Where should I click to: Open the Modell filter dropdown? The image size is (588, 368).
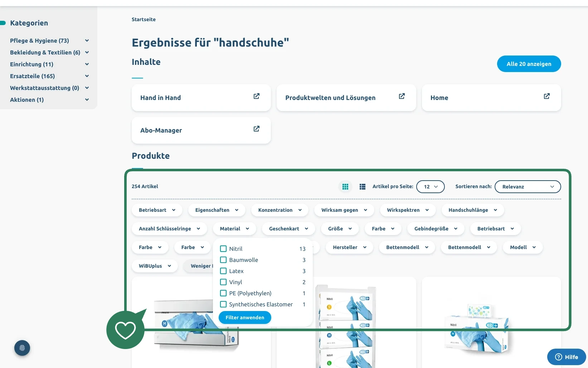pos(523,247)
